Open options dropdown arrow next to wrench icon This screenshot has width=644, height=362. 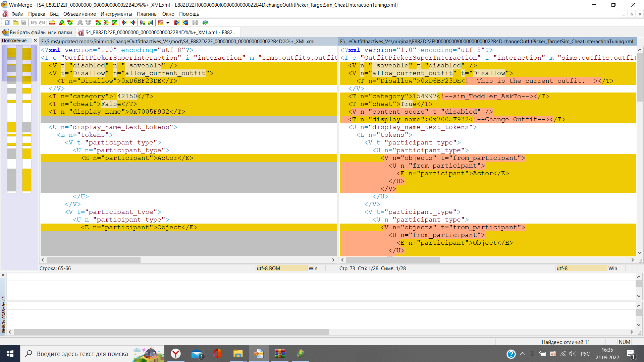click(x=168, y=23)
